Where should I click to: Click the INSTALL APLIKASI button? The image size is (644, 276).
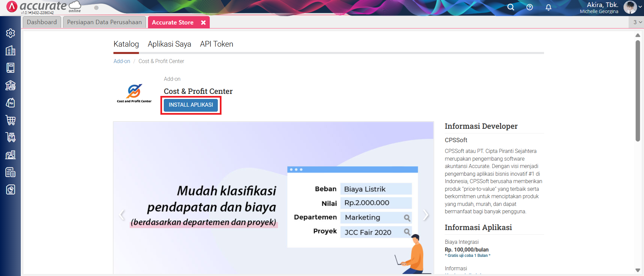coord(191,105)
